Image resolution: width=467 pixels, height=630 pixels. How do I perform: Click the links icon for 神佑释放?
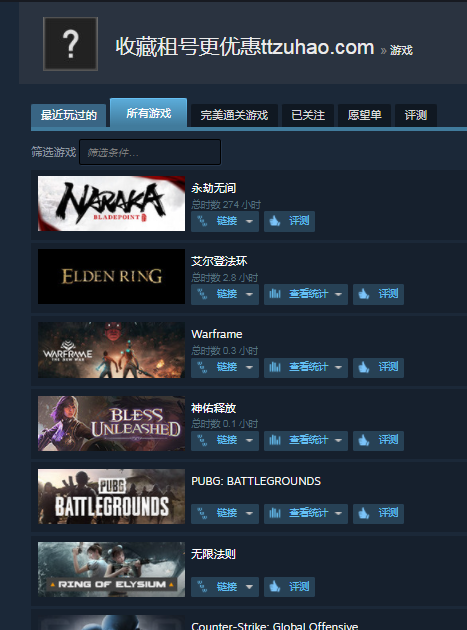click(202, 440)
